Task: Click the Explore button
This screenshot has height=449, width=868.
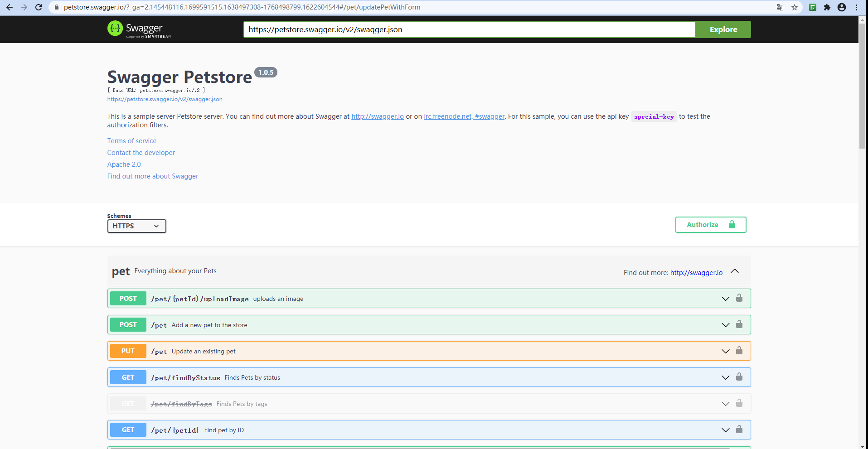Action: [723, 29]
